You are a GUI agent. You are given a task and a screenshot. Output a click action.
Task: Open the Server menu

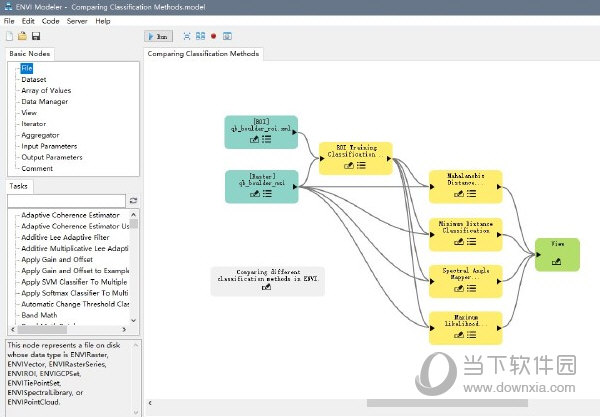pyautogui.click(x=77, y=21)
